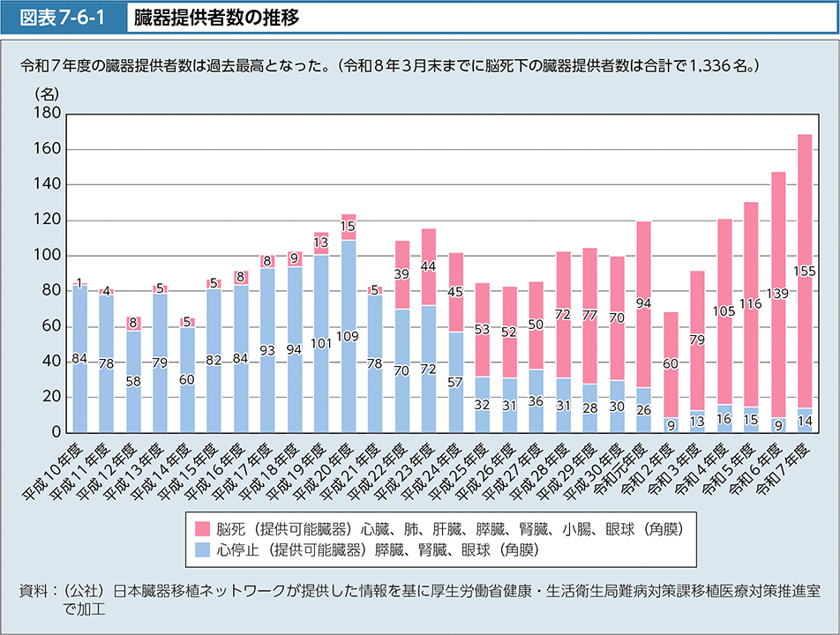Select the legend text beginning 心停止（提供可能臓器）

(x=378, y=549)
